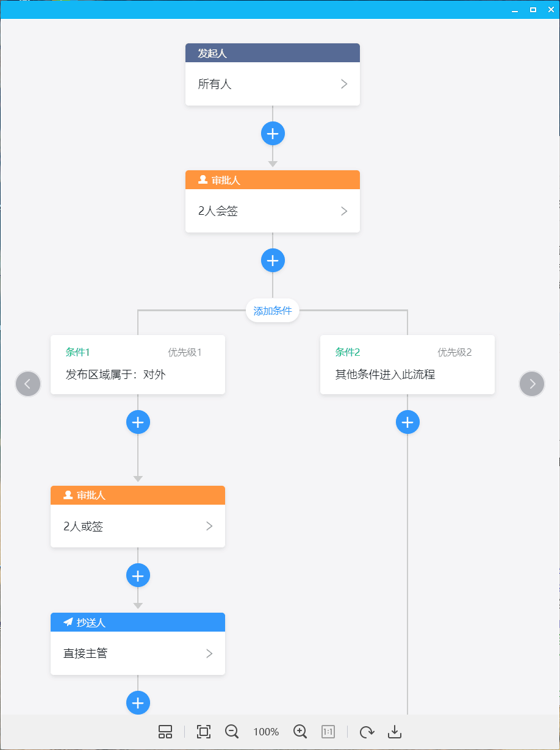Add node below 直接主管 card
Image resolution: width=560 pixels, height=750 pixels.
click(x=138, y=702)
